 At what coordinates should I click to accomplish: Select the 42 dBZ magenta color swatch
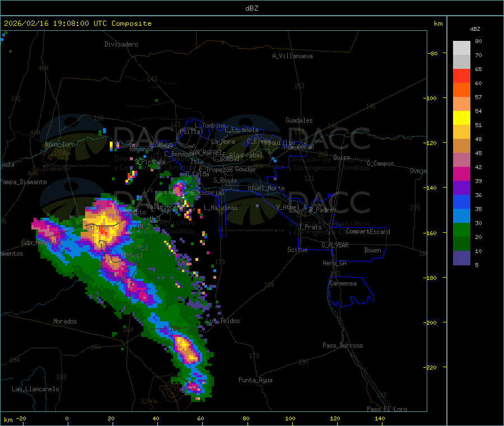(461, 174)
